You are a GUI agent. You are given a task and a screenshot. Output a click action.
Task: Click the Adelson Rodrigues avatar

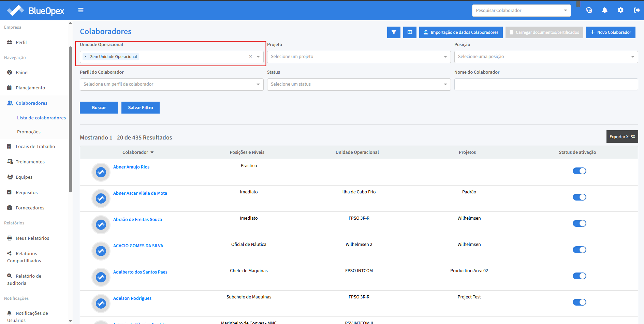[x=101, y=304]
